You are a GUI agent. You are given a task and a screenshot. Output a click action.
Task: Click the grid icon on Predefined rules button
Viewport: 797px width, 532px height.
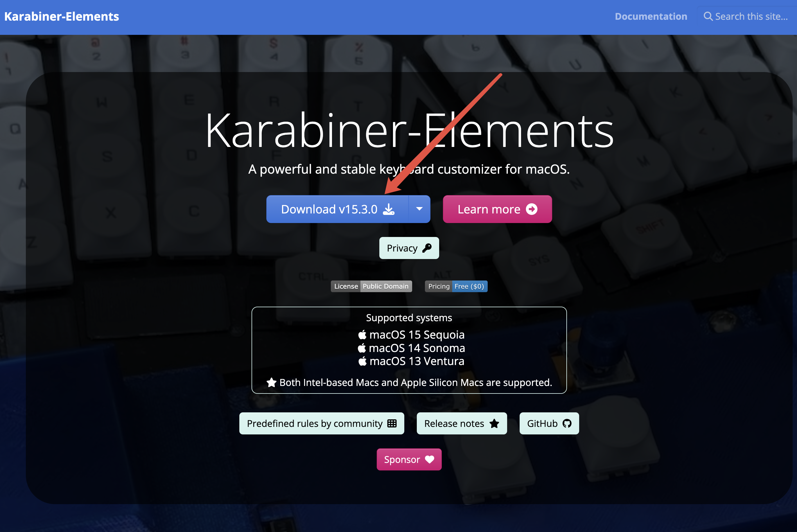tap(392, 423)
